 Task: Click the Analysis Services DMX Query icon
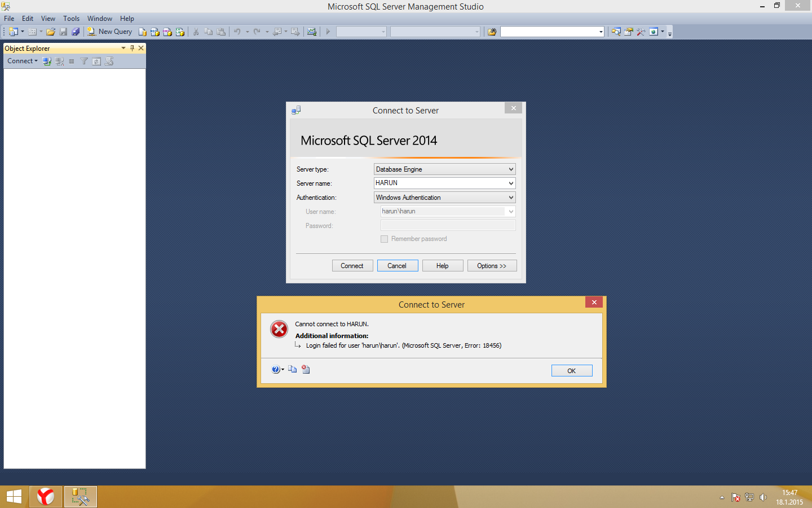(x=167, y=32)
